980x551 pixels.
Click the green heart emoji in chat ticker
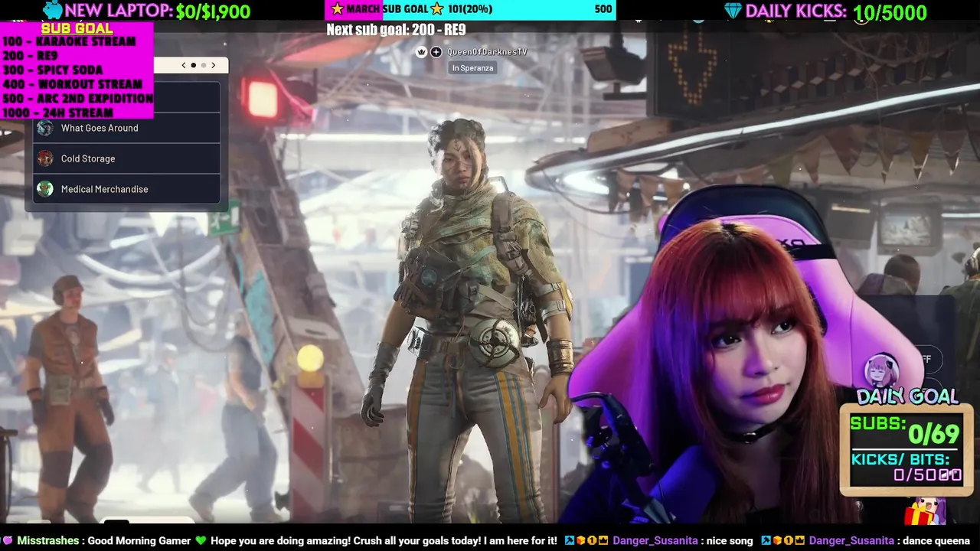pos(201,541)
